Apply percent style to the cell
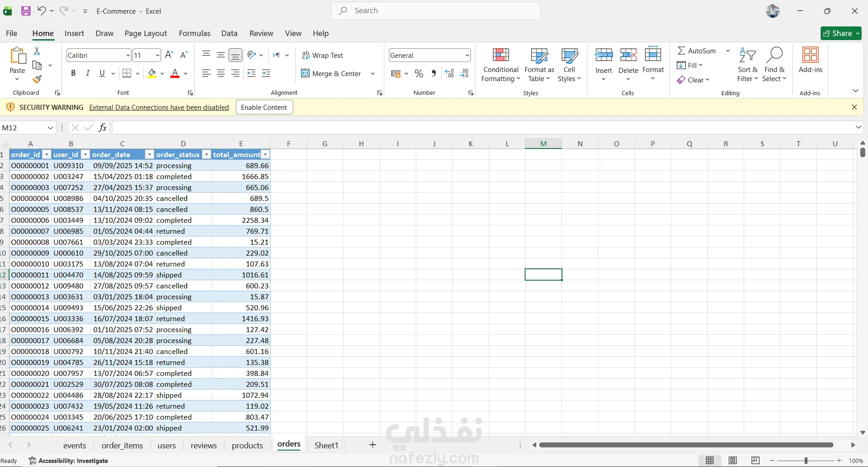868x467 pixels. coord(419,73)
